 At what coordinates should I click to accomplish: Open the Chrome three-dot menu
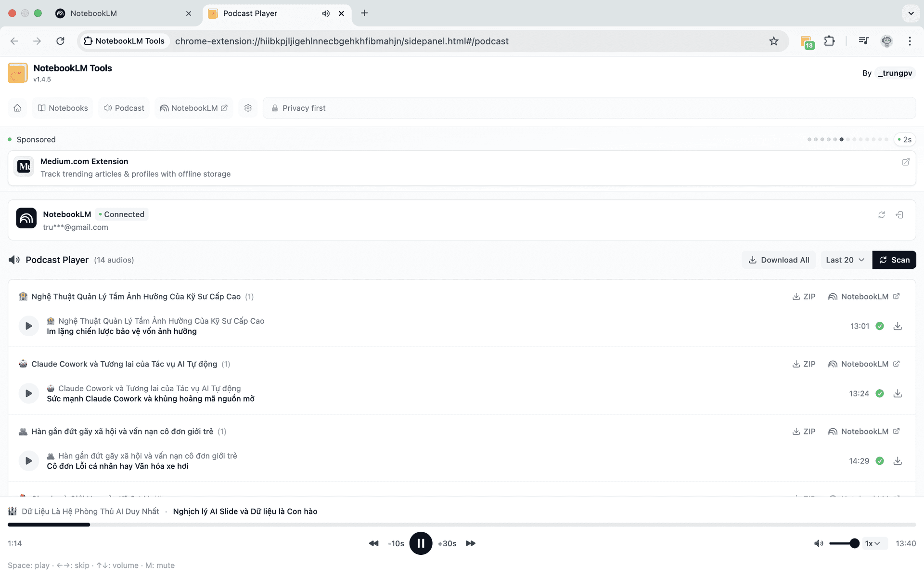pos(910,41)
